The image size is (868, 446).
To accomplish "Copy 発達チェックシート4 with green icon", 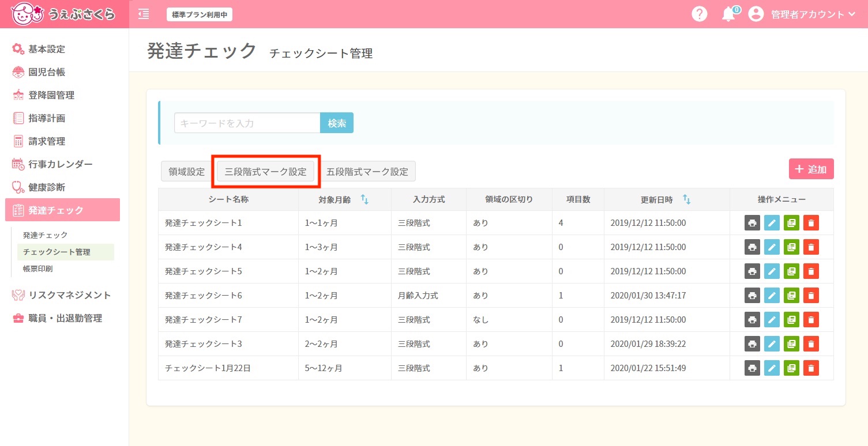I will coord(791,247).
